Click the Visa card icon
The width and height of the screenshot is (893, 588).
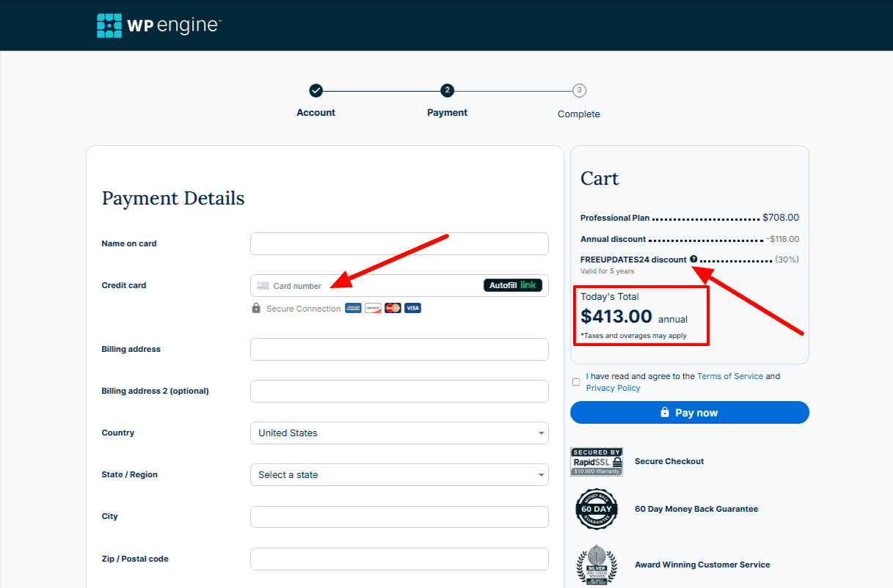[x=412, y=309]
